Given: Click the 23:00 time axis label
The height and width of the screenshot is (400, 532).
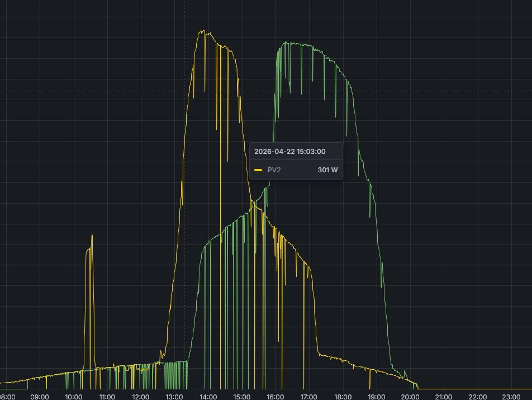Looking at the screenshot, I should click(511, 397).
